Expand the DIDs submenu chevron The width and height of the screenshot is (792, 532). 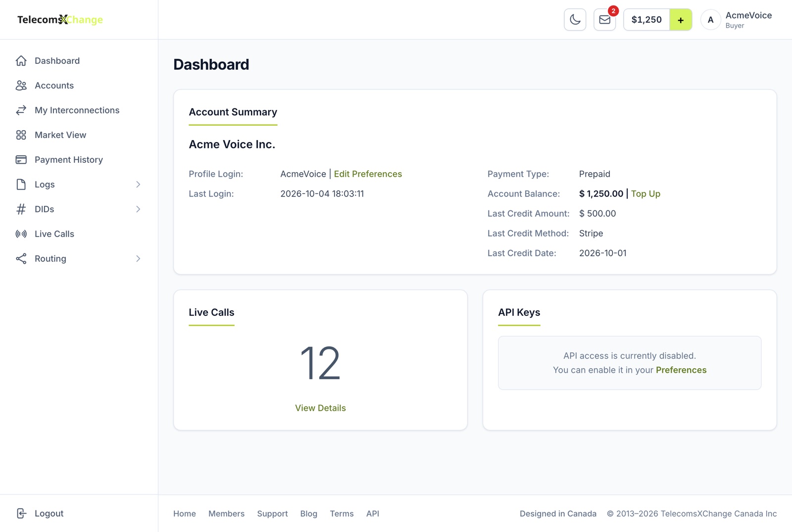(138, 209)
